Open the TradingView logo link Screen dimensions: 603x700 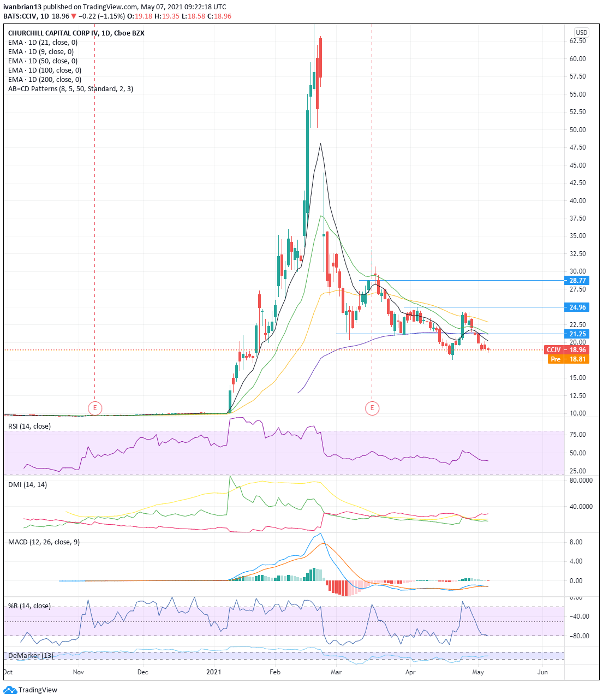[x=31, y=690]
